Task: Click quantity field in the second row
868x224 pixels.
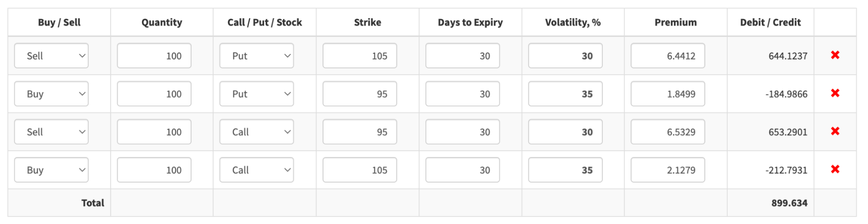Action: (154, 94)
